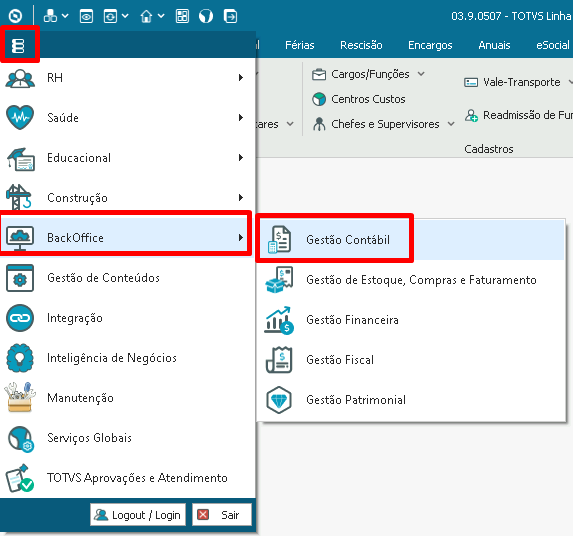Click the Readmissão de Fun label
573x536 pixels.
pyautogui.click(x=528, y=115)
